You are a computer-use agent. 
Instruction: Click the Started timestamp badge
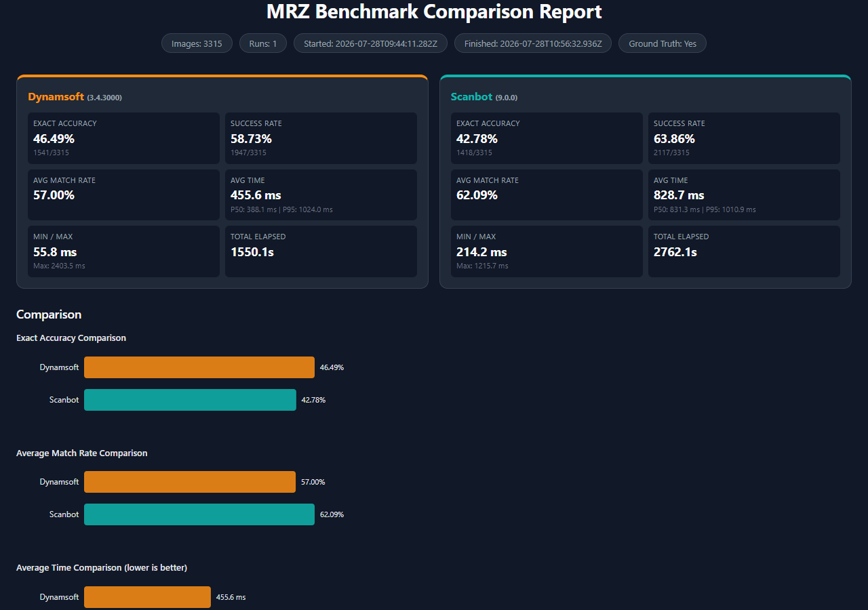(370, 43)
